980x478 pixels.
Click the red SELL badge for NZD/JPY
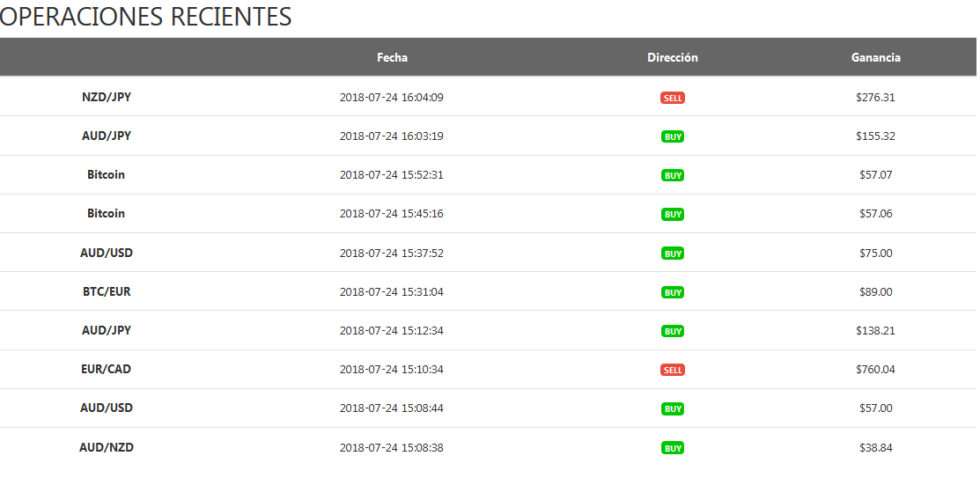(x=673, y=98)
